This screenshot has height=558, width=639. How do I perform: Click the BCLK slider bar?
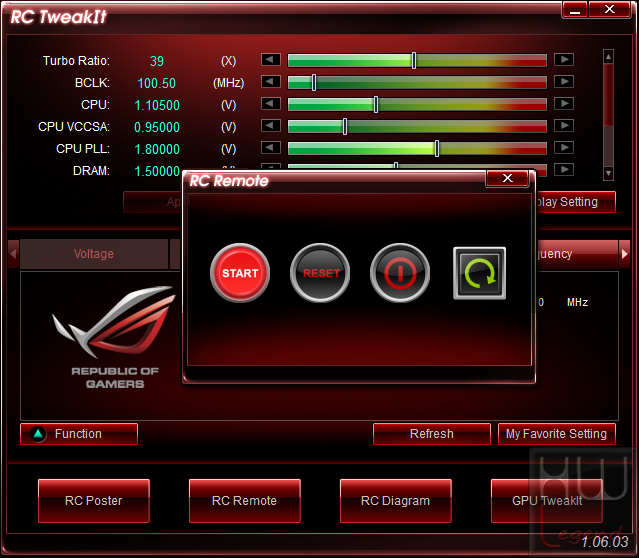417,82
